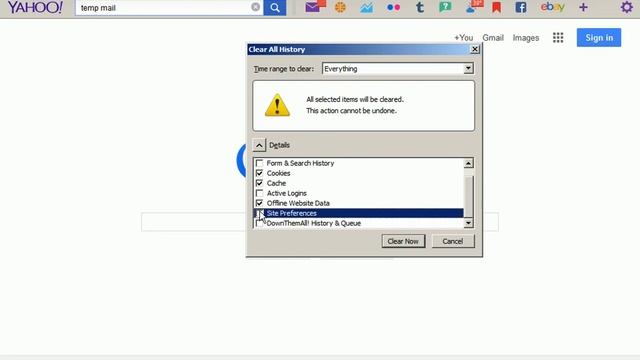This screenshot has width=640, height=360.
Task: Clear the Yahoo search box text
Action: pos(256,7)
